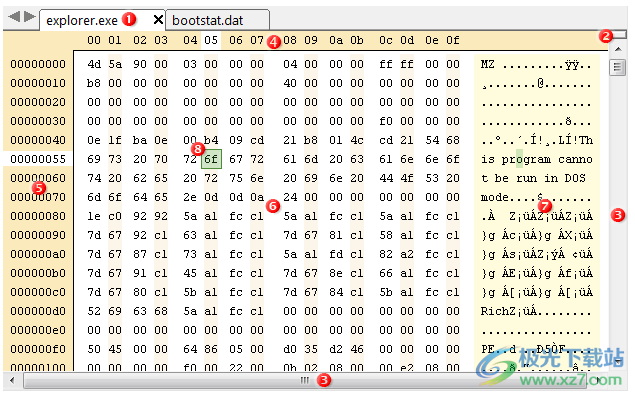Click row offset 00000080
635x396 pixels.
click(38, 216)
